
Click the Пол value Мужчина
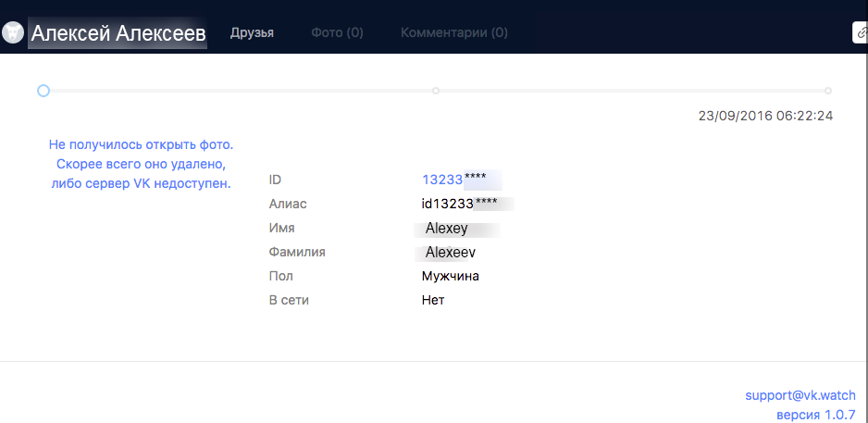pos(451,276)
